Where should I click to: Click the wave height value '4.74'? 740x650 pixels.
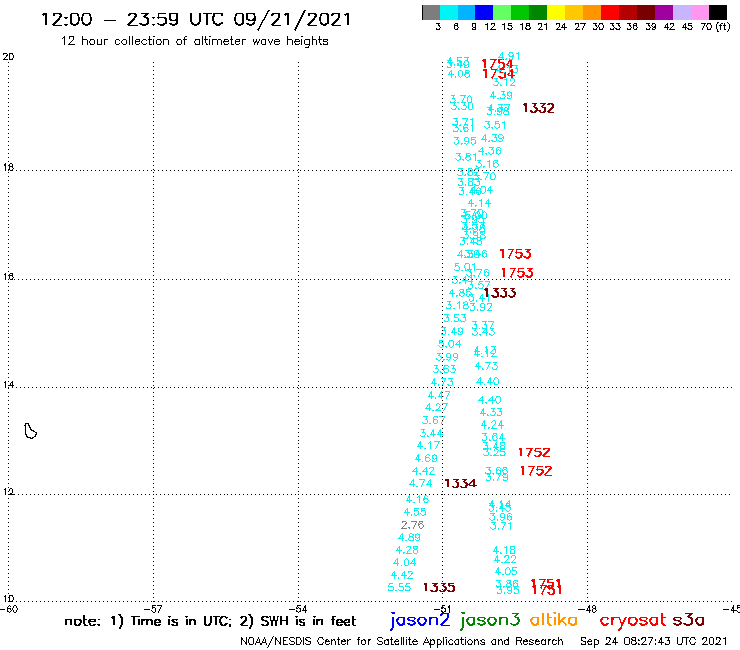[x=420, y=483]
